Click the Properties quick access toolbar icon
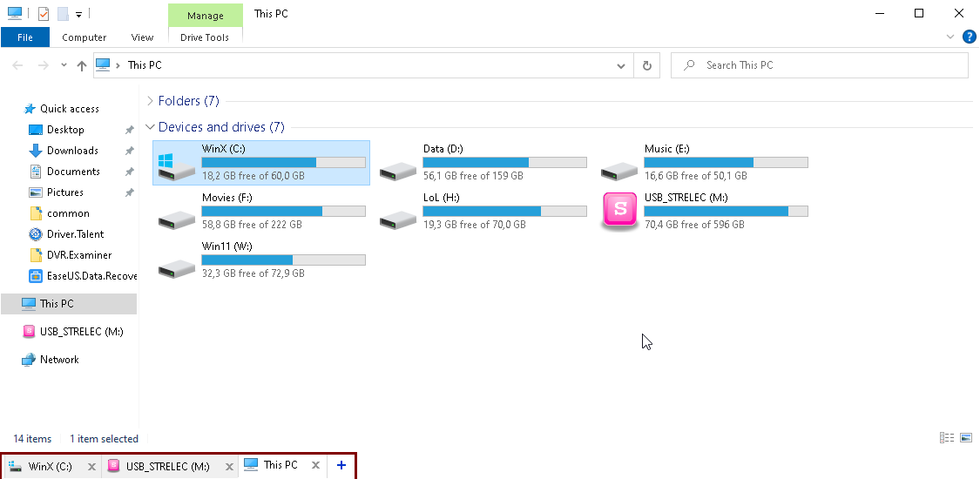 [44, 14]
